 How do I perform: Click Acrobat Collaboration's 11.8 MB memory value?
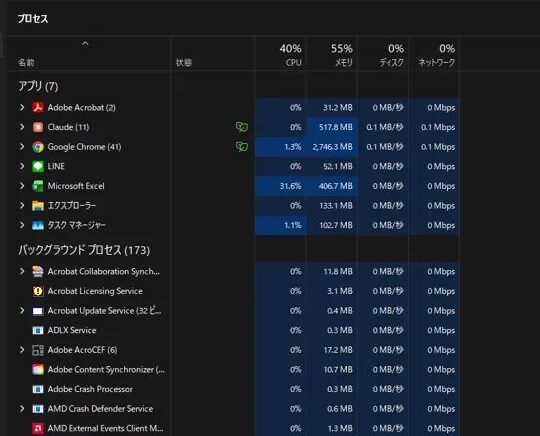point(338,271)
